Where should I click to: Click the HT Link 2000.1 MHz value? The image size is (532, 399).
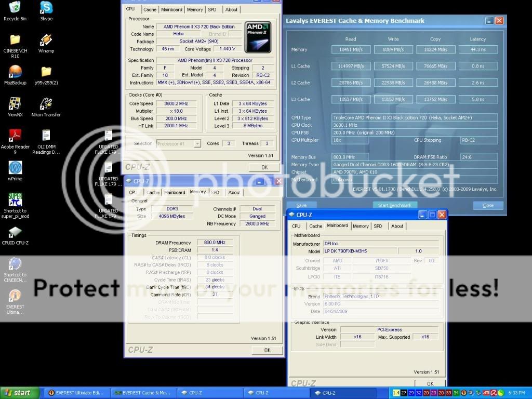pos(176,126)
